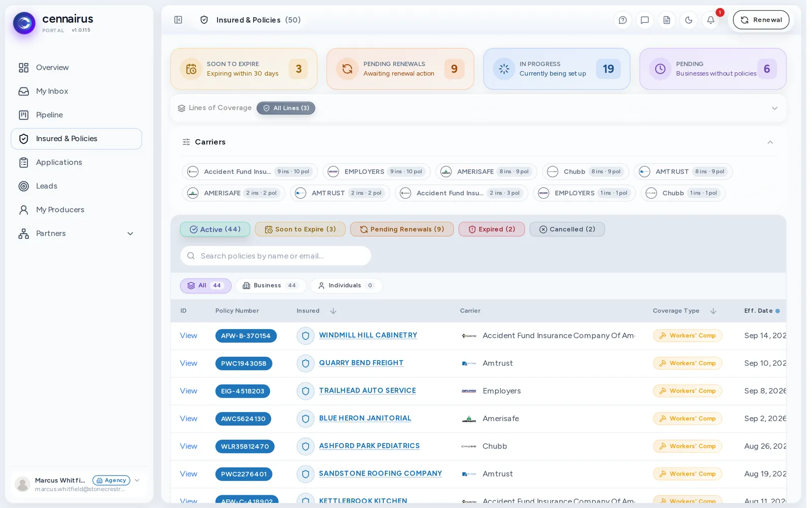Select the Active (44) tab
The width and height of the screenshot is (812, 508).
215,229
